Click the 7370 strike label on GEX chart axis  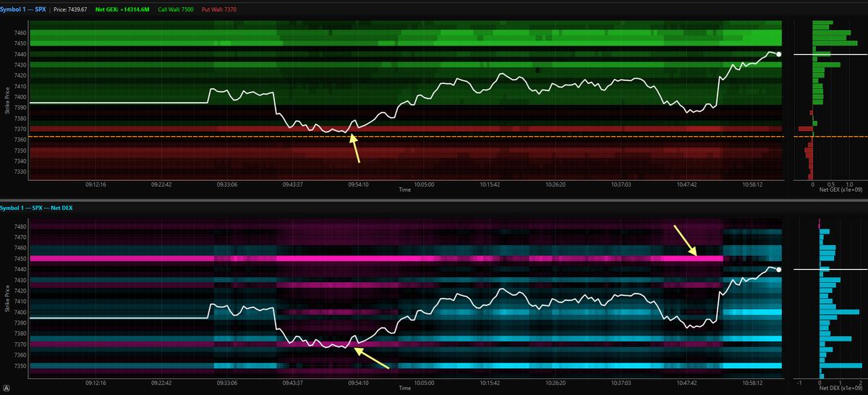20,129
